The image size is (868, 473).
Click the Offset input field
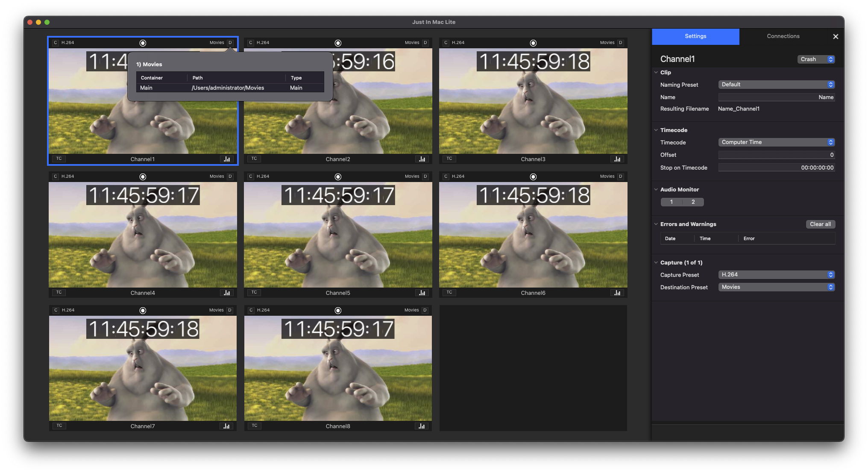click(777, 155)
